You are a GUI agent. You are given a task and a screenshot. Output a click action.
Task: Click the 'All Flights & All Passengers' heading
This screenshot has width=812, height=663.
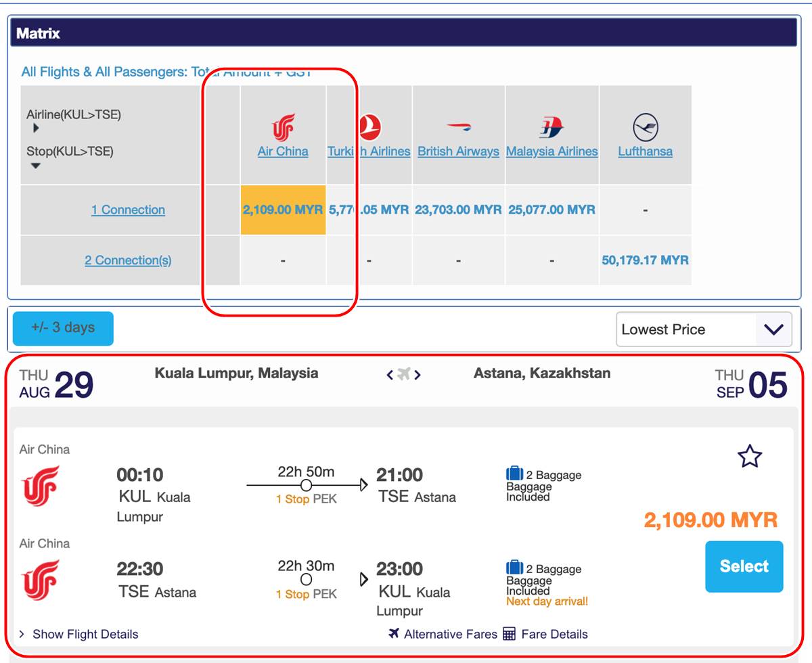click(x=166, y=72)
